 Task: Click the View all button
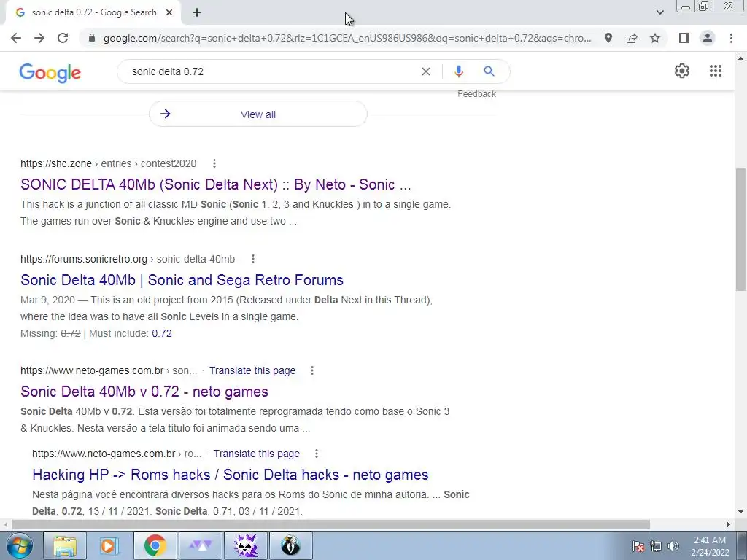(x=258, y=114)
